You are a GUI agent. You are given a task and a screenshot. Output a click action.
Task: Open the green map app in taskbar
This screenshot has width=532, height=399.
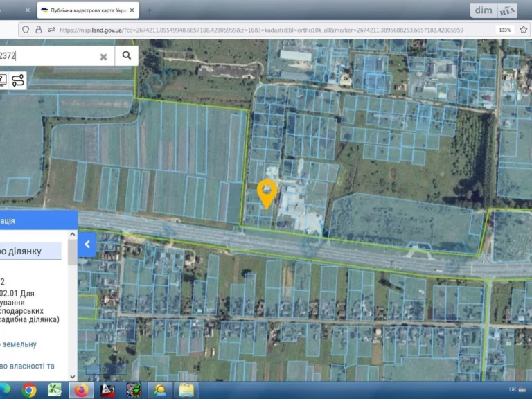(x=134, y=390)
